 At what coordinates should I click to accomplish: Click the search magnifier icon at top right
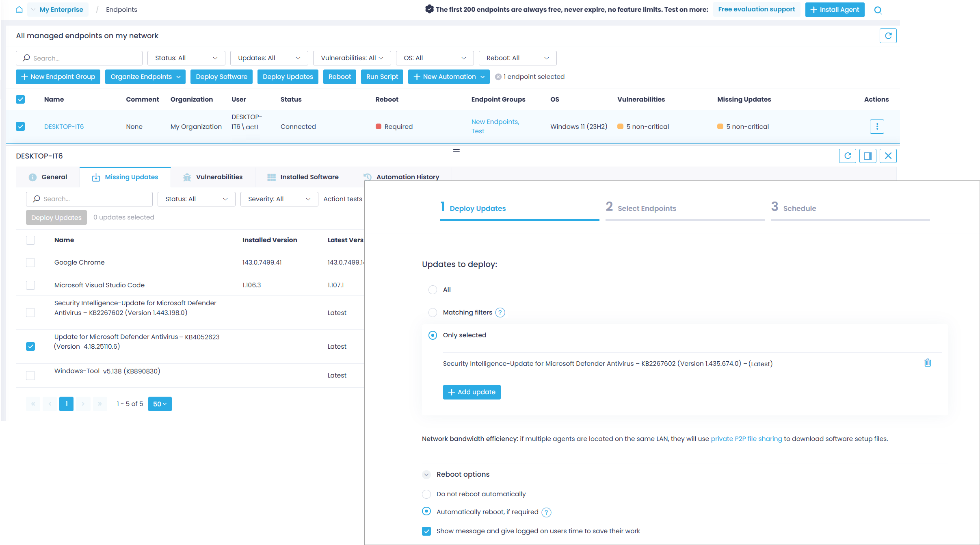878,10
